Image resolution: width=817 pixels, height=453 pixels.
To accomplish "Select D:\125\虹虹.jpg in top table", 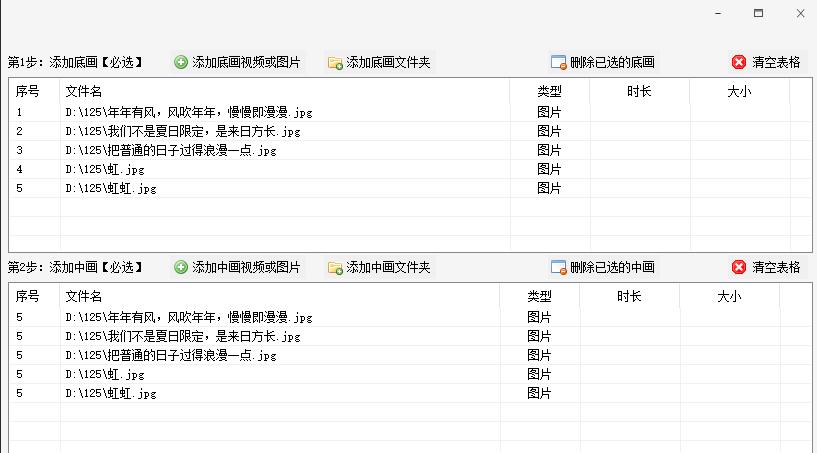I will click(x=111, y=188).
